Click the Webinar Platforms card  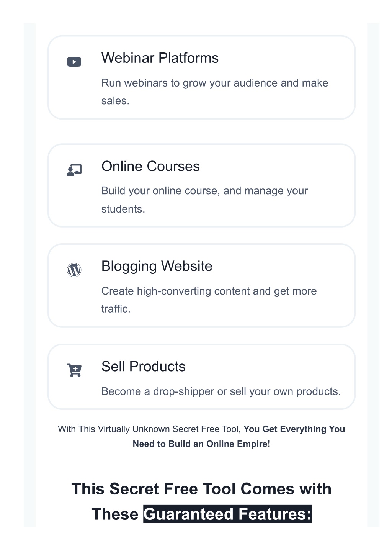click(x=201, y=77)
